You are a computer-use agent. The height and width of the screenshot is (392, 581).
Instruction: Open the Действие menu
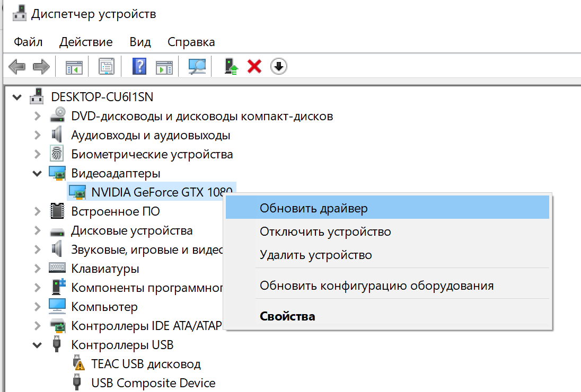86,42
